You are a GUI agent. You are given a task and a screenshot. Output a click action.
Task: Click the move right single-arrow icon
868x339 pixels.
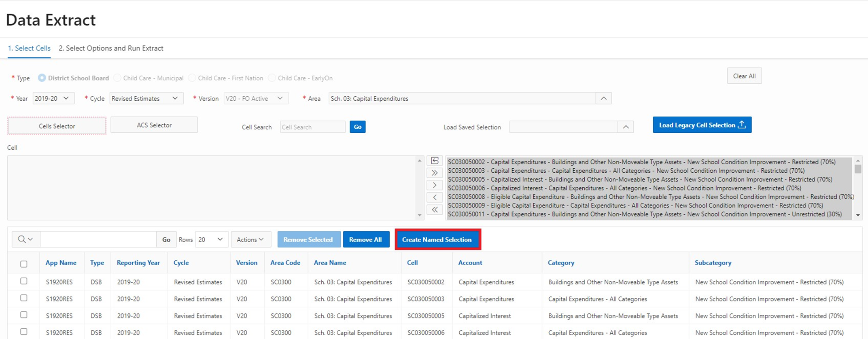coord(435,185)
